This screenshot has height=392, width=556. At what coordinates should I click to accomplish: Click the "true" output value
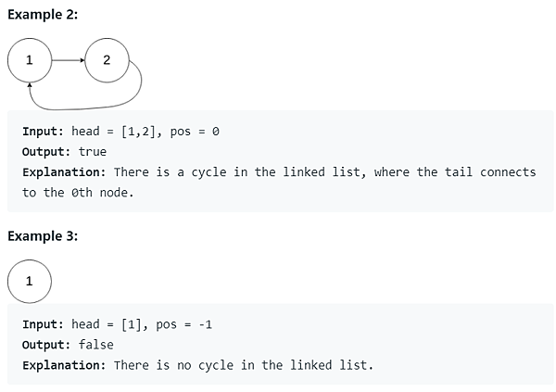coord(92,152)
